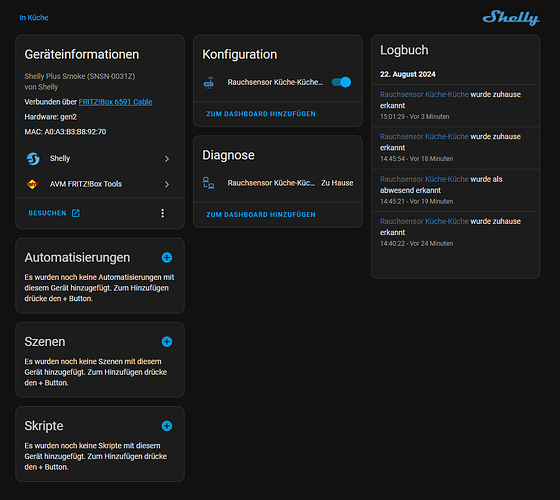Open the In Küche area link
The width and height of the screenshot is (560, 500).
click(x=34, y=18)
